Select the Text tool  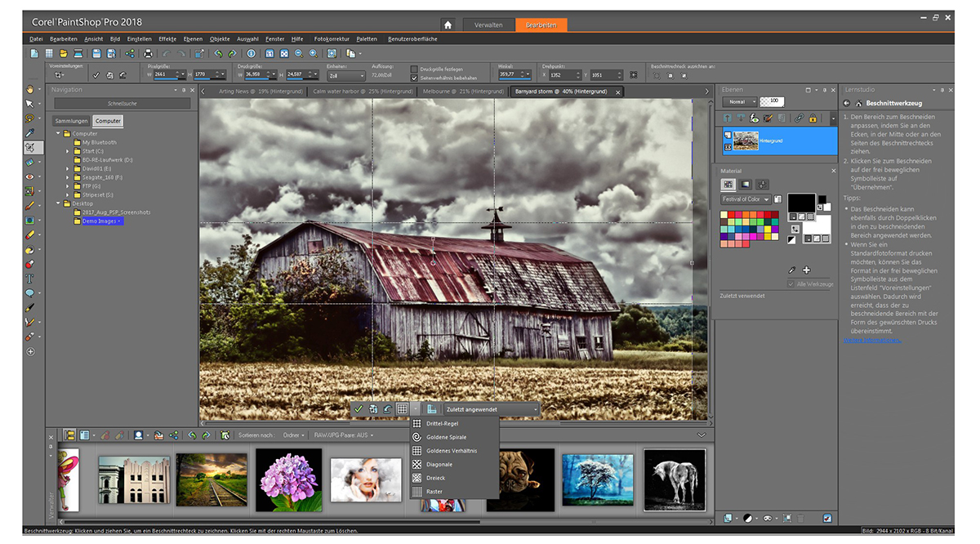30,278
